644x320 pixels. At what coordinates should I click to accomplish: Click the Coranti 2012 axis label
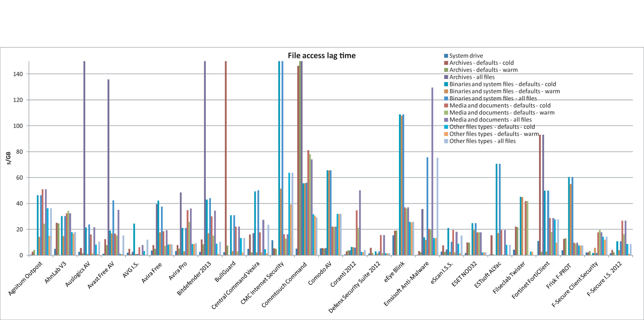tap(343, 274)
